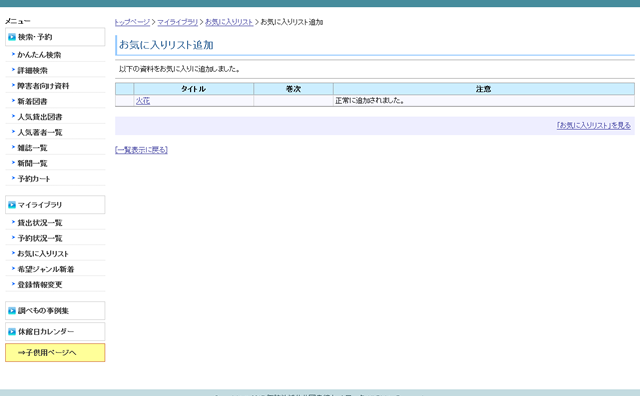Click the 巻次 column header
This screenshot has height=396, width=640.
pyautogui.click(x=293, y=89)
